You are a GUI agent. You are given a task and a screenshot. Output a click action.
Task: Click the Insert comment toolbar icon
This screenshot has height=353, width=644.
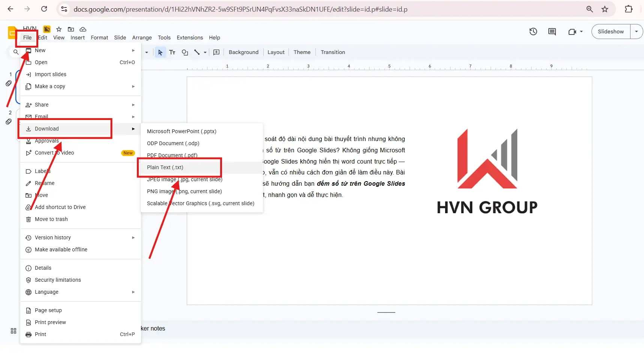[216, 52]
